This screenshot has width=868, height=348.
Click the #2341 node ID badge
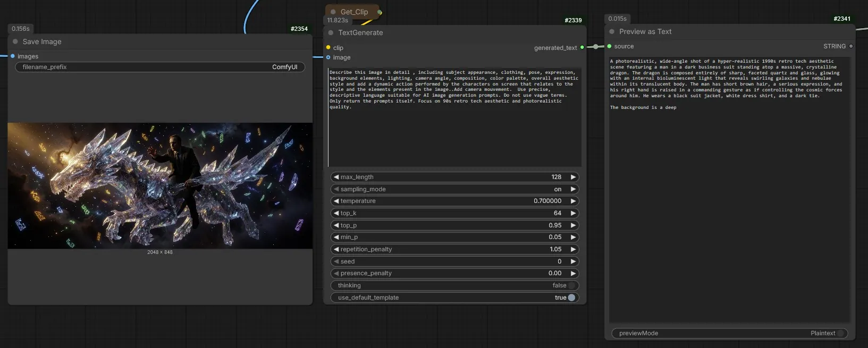(x=842, y=19)
